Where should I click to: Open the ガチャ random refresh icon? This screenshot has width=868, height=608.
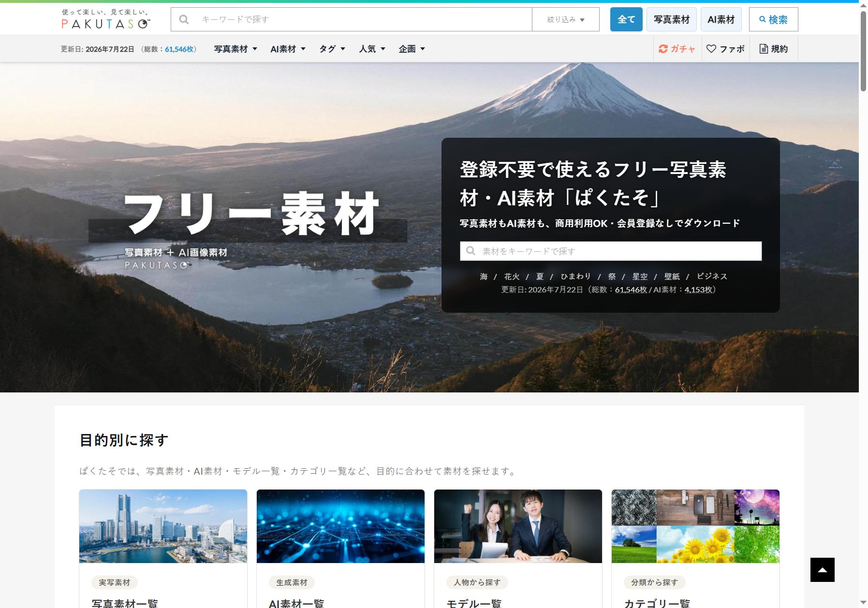[663, 49]
